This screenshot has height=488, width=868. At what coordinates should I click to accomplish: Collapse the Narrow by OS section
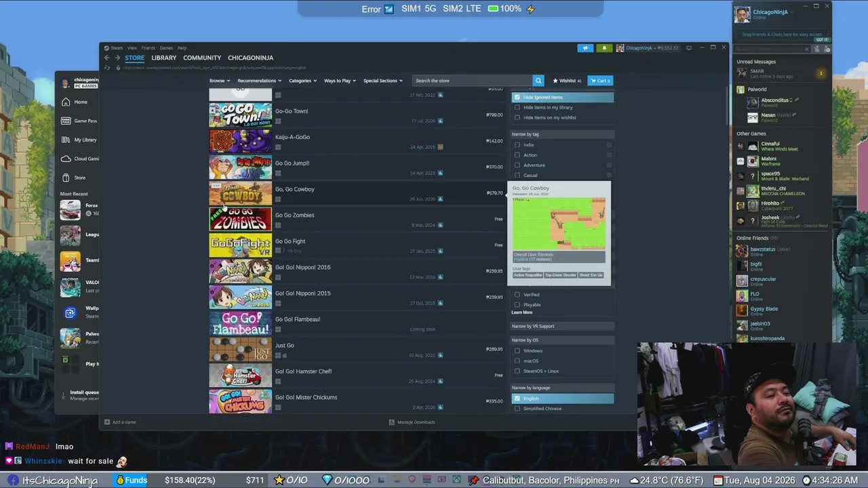[562, 340]
